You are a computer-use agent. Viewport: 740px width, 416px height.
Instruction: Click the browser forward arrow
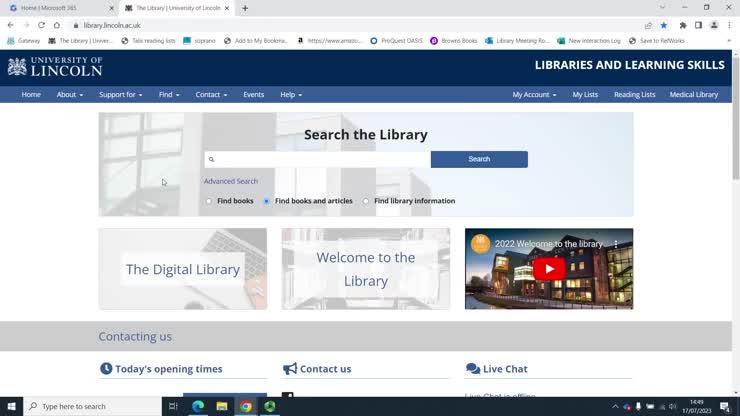point(26,25)
